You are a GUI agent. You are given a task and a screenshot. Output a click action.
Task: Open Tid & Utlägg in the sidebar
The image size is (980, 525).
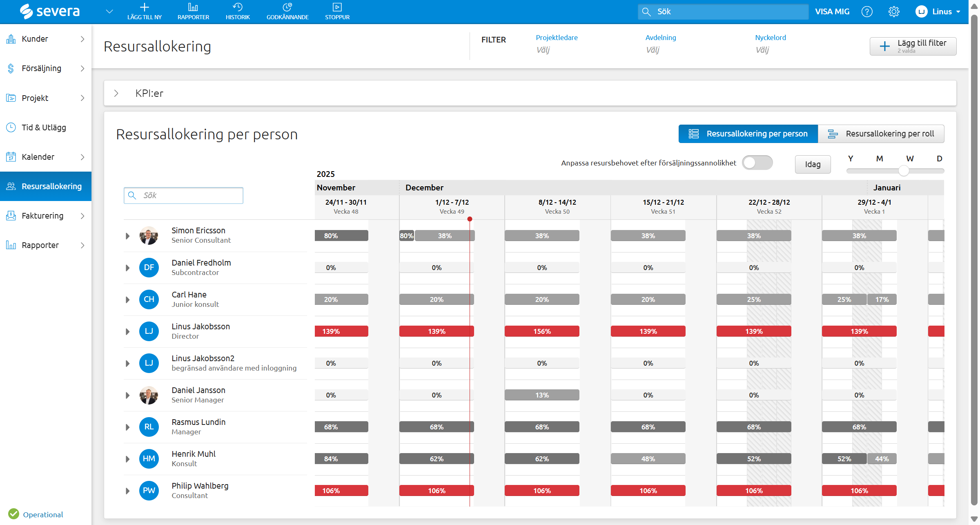click(x=44, y=127)
